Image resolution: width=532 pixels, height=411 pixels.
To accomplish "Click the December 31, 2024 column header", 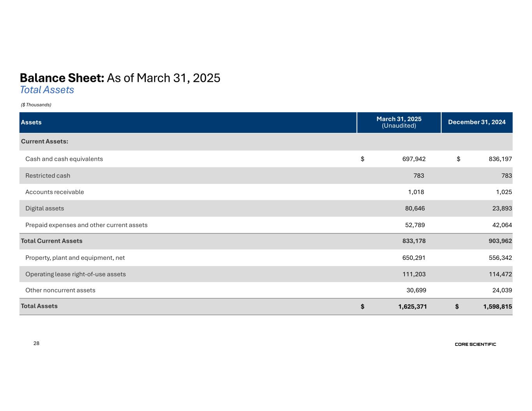I will pyautogui.click(x=477, y=122).
